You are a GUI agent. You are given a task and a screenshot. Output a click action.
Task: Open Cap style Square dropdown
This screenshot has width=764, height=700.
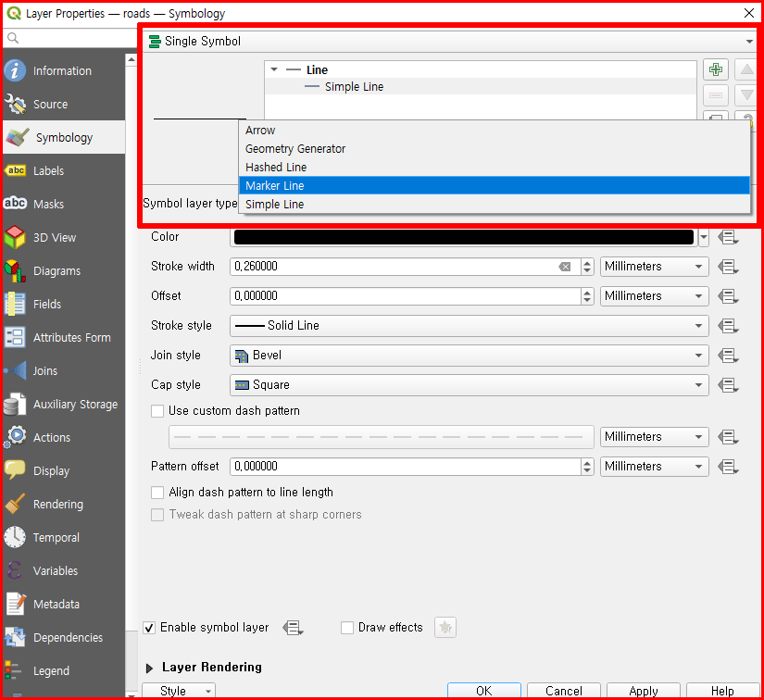point(470,385)
